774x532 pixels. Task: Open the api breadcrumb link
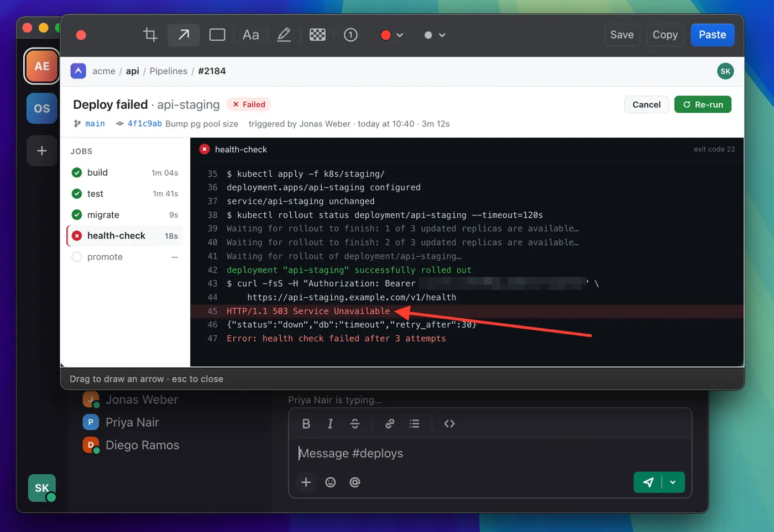click(x=132, y=71)
